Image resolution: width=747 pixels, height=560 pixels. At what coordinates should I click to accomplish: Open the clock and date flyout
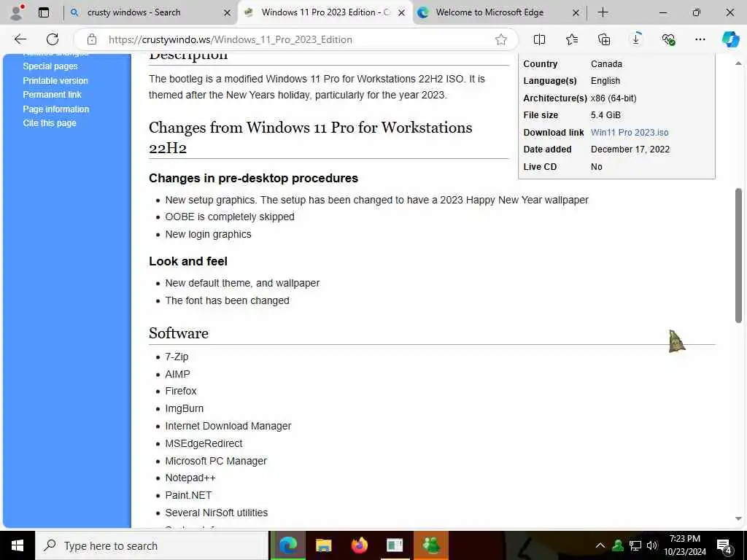coord(685,545)
